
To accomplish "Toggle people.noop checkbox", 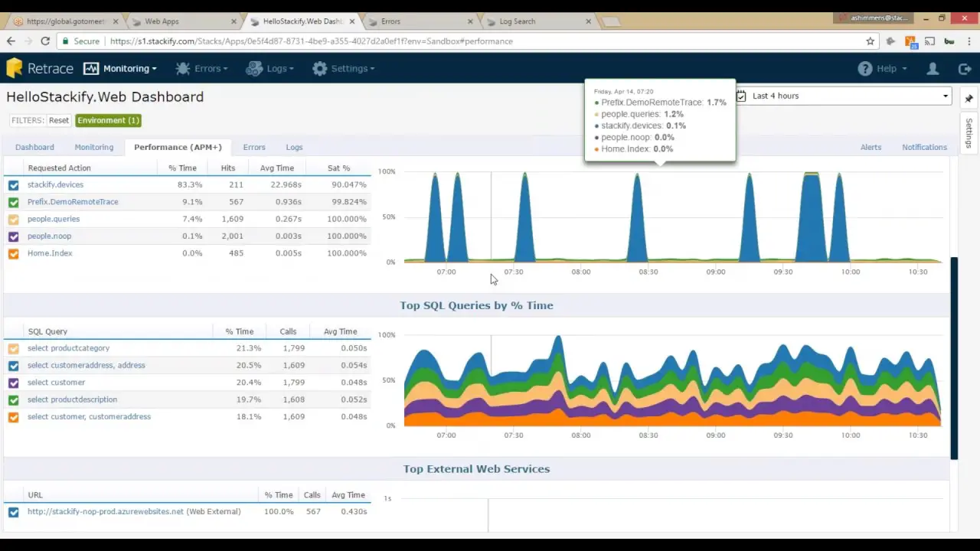I will [x=13, y=236].
